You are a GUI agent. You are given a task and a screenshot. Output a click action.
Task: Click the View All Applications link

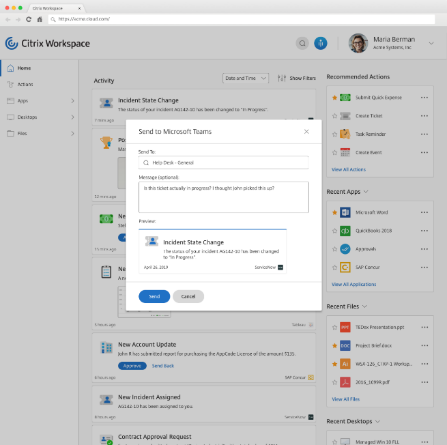point(354,284)
